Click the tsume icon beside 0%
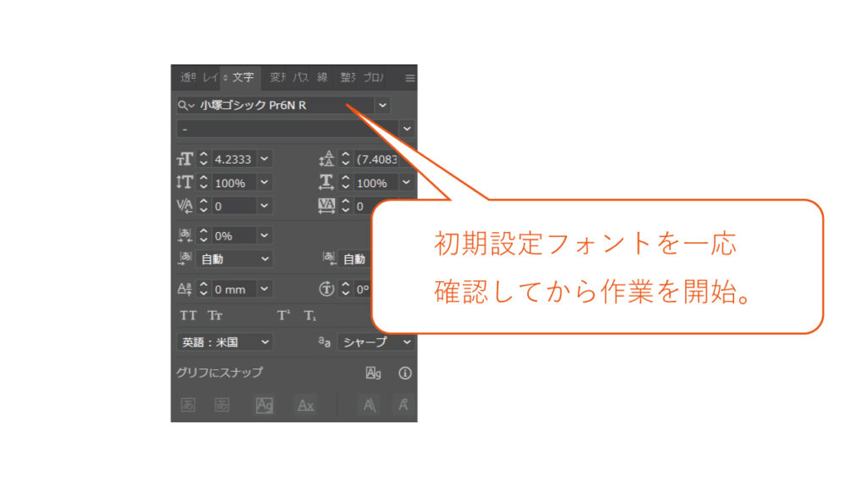Image resolution: width=868 pixels, height=488 pixels. [185, 236]
